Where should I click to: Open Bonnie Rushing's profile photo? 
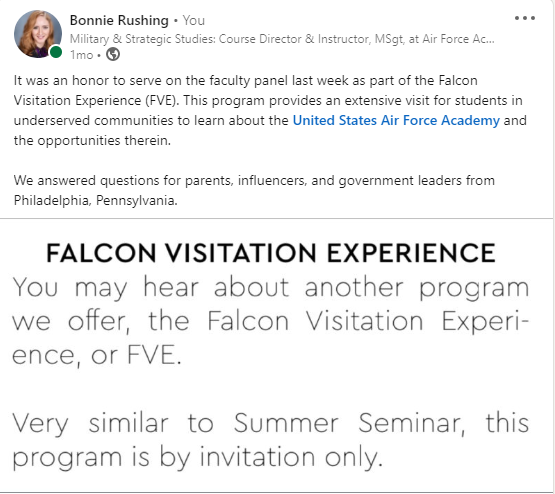pyautogui.click(x=38, y=34)
